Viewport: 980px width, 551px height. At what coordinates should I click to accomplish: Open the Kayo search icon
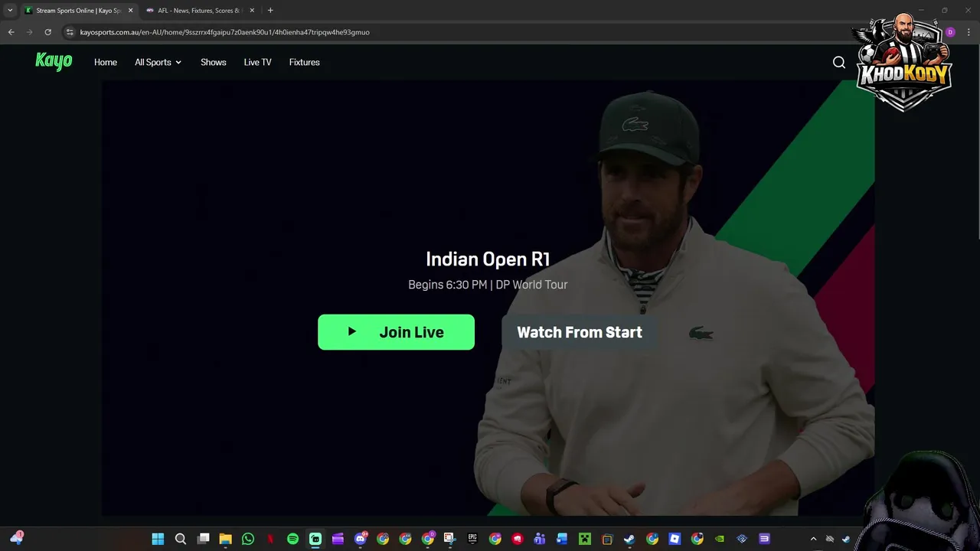[839, 62]
